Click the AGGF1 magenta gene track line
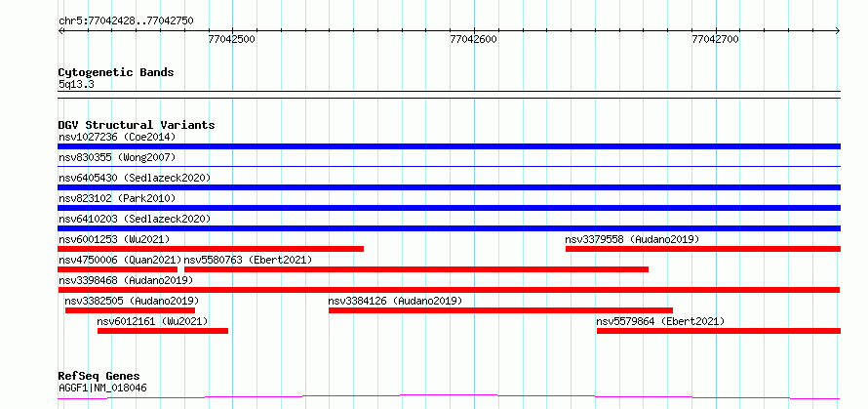 (x=449, y=396)
